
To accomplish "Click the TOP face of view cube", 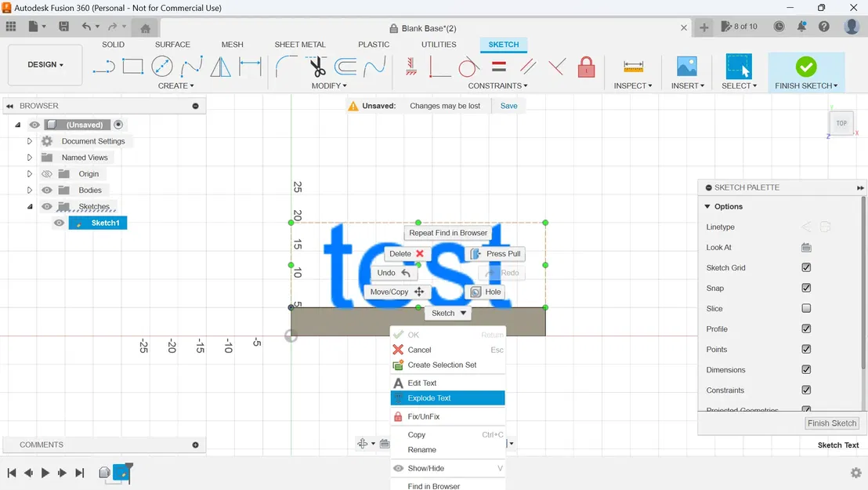I will [841, 123].
